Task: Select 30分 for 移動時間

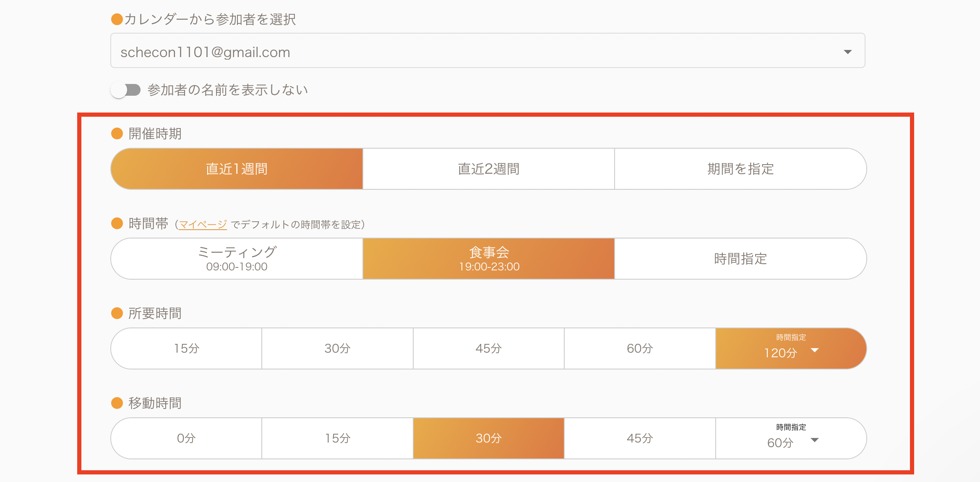Action: [x=488, y=438]
